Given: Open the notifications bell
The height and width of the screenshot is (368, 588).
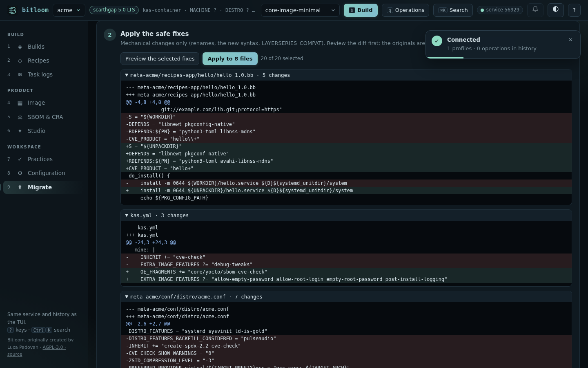Looking at the screenshot, I should pos(535,10).
